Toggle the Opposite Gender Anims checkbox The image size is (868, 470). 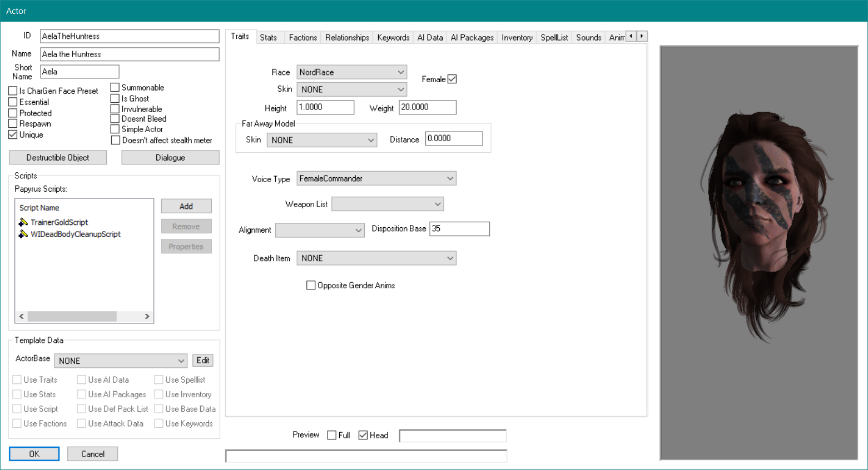[311, 286]
